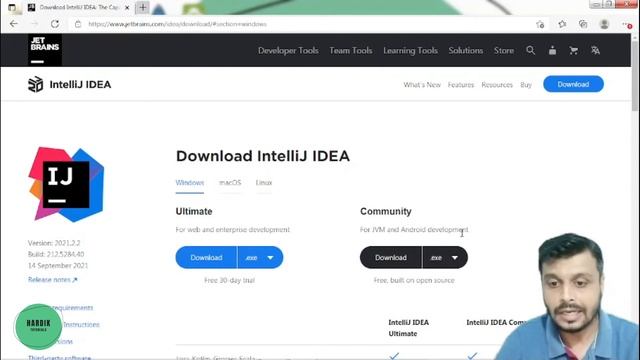
Task: View site information lock icon
Action: (x=78, y=24)
